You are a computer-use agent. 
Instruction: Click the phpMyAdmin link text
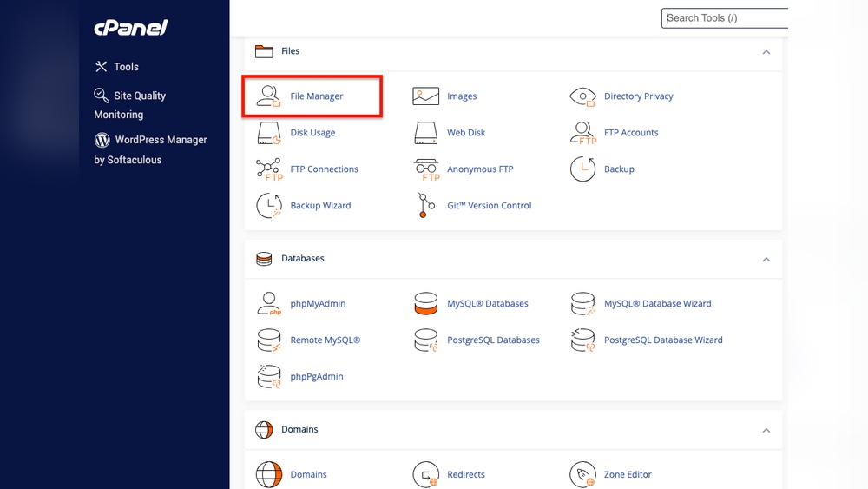coord(318,303)
